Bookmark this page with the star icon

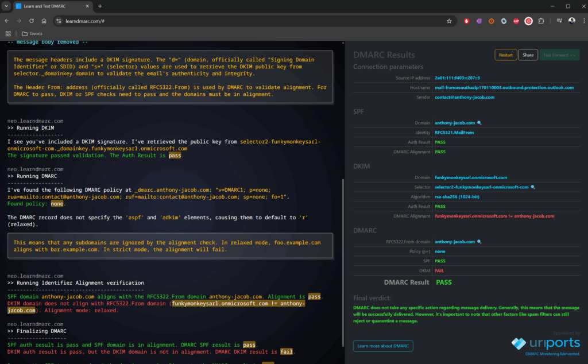pyautogui.click(x=449, y=21)
